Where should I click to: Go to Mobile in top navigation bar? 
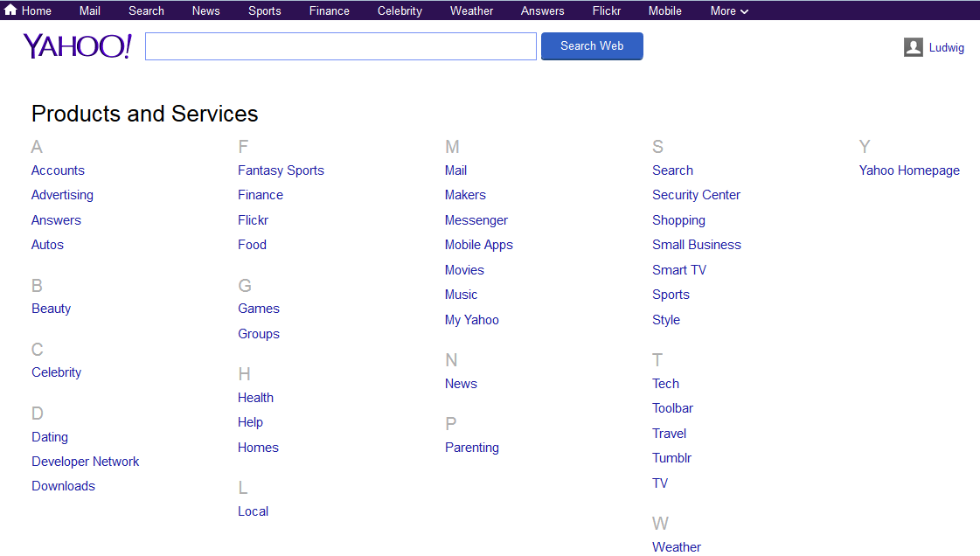tap(665, 10)
